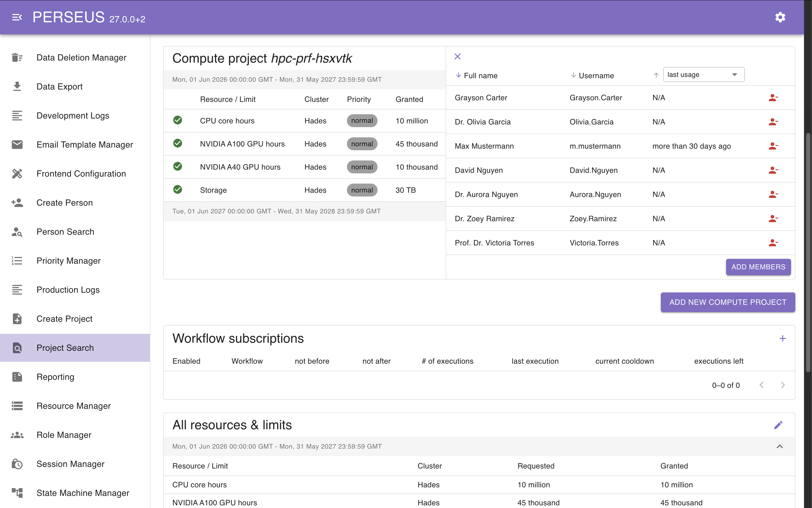812x508 pixels.
Task: Edit all resources & limits with the pencil icon
Action: pos(778,425)
